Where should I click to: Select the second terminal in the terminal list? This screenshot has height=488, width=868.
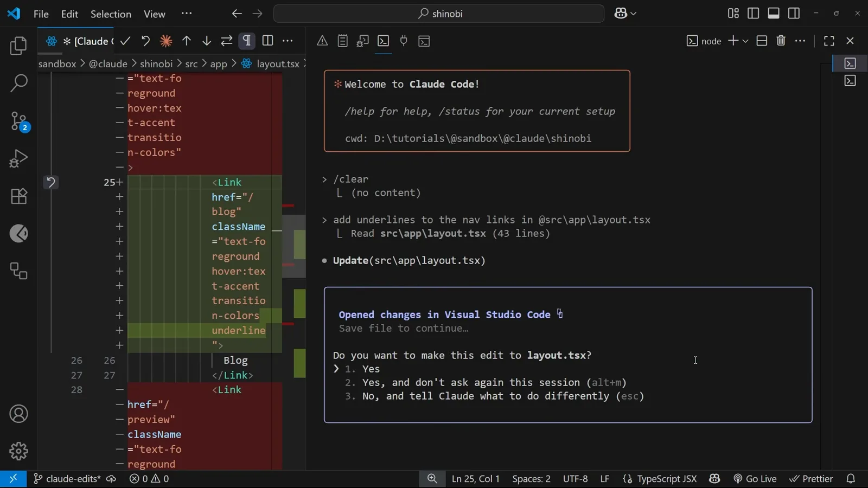click(x=850, y=81)
